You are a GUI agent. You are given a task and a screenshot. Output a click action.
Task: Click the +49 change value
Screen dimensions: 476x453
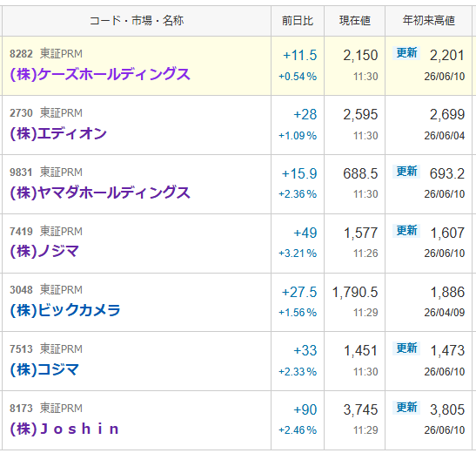pyautogui.click(x=305, y=233)
